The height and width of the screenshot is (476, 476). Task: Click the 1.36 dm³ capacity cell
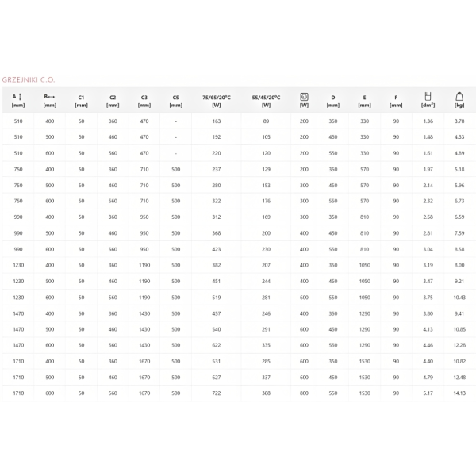[428, 121]
